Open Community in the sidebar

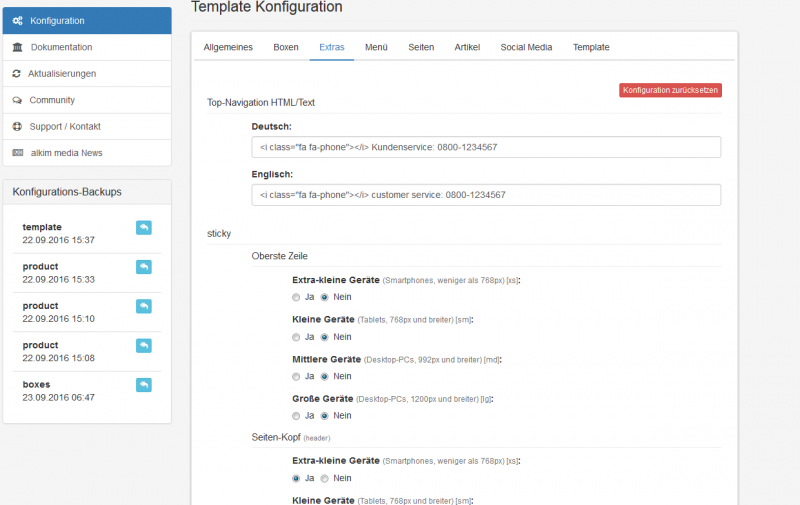(x=87, y=100)
